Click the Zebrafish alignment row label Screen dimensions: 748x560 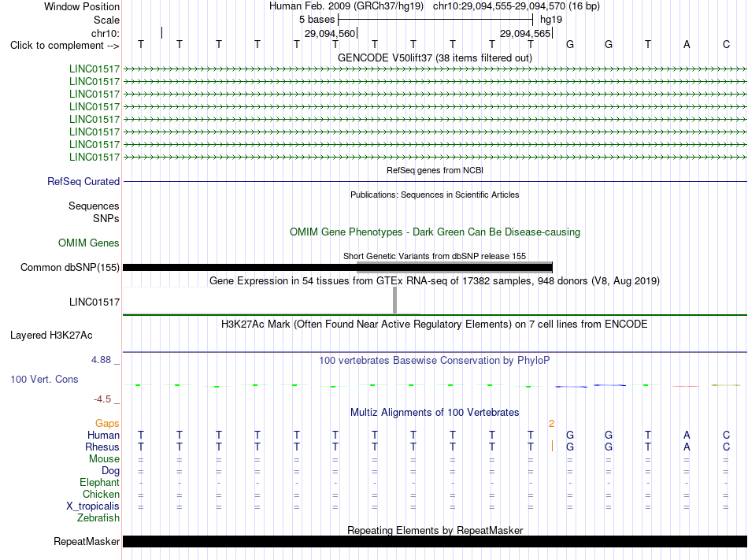point(98,517)
